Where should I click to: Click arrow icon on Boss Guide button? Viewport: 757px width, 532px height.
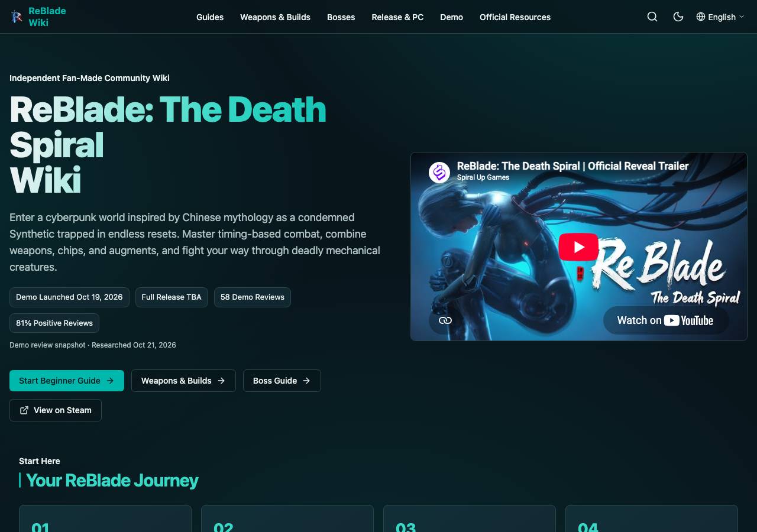[306, 381]
